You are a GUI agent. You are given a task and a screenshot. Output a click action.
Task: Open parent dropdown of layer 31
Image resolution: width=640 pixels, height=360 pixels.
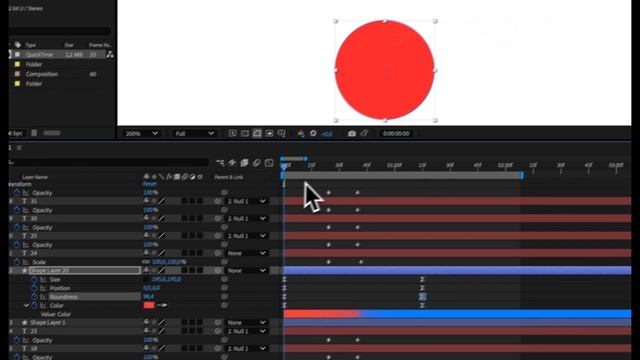click(247, 201)
